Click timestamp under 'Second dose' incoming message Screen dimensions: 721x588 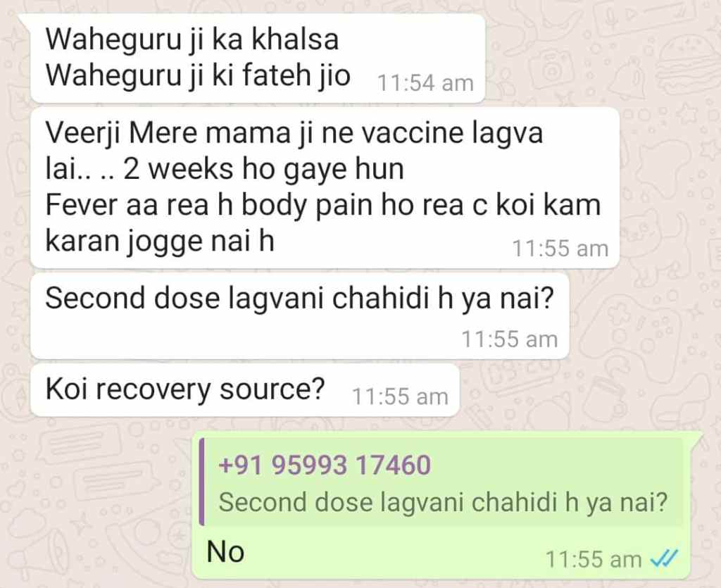(510, 339)
